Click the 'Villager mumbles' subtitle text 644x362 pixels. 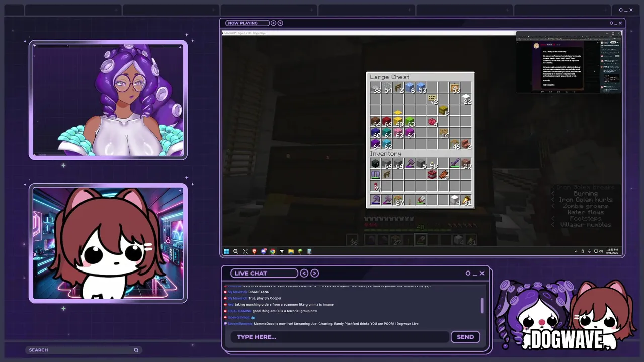586,225
